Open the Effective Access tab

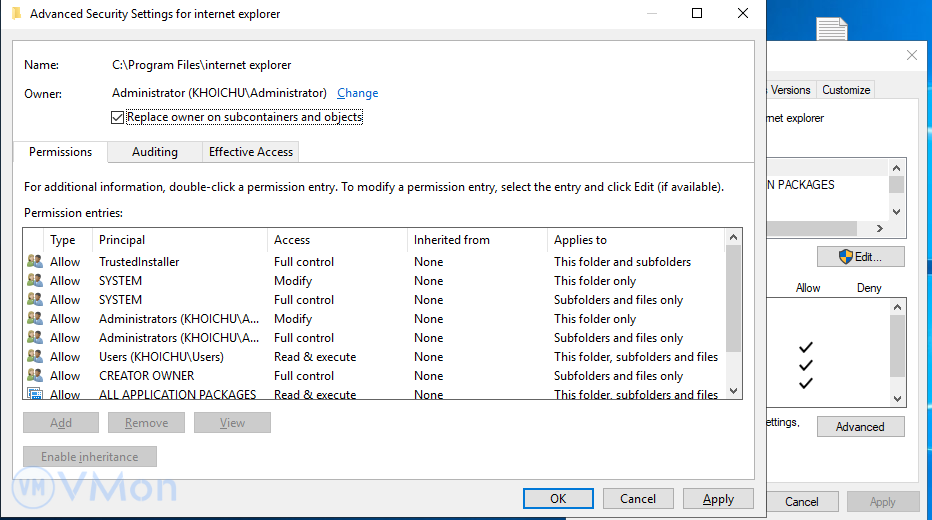250,152
